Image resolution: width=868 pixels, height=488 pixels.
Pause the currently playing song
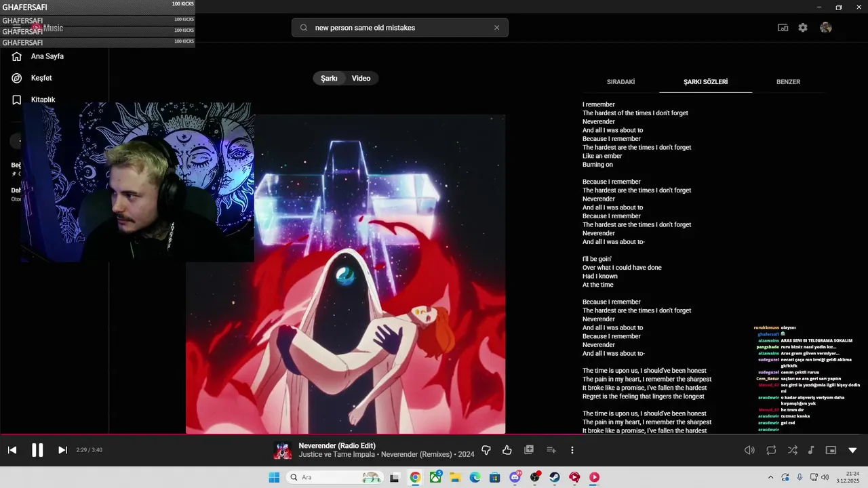pos(37,450)
